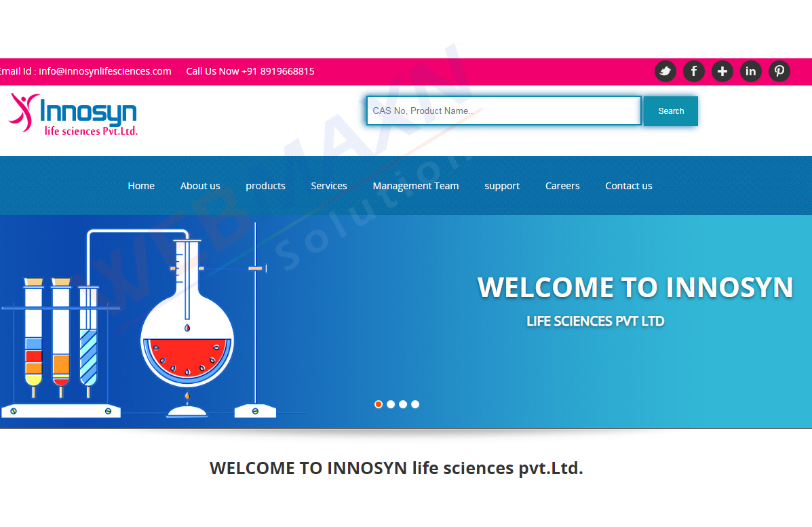Screen dimensions: 812x527
Task: Open the About us page
Action: (x=200, y=186)
